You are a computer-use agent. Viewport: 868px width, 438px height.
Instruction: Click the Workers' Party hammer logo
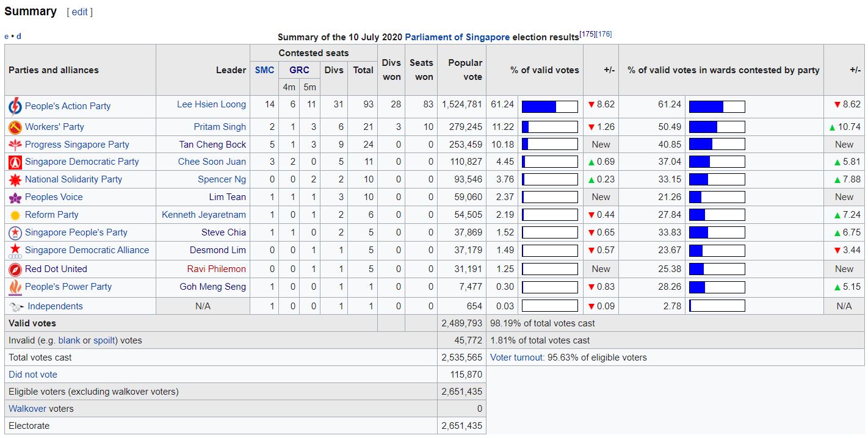(x=15, y=127)
